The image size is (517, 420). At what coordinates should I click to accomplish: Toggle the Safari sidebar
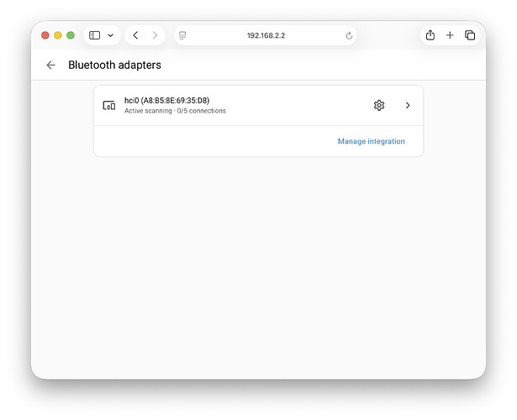click(95, 35)
